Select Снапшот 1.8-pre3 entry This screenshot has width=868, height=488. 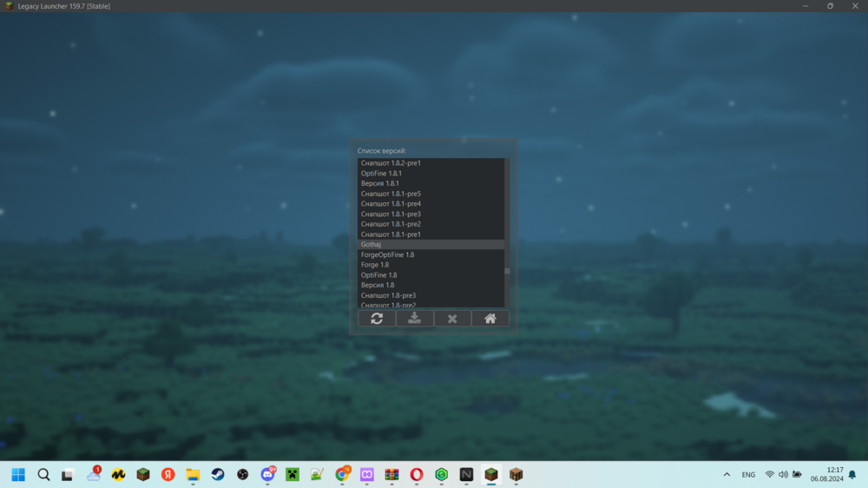coord(431,295)
